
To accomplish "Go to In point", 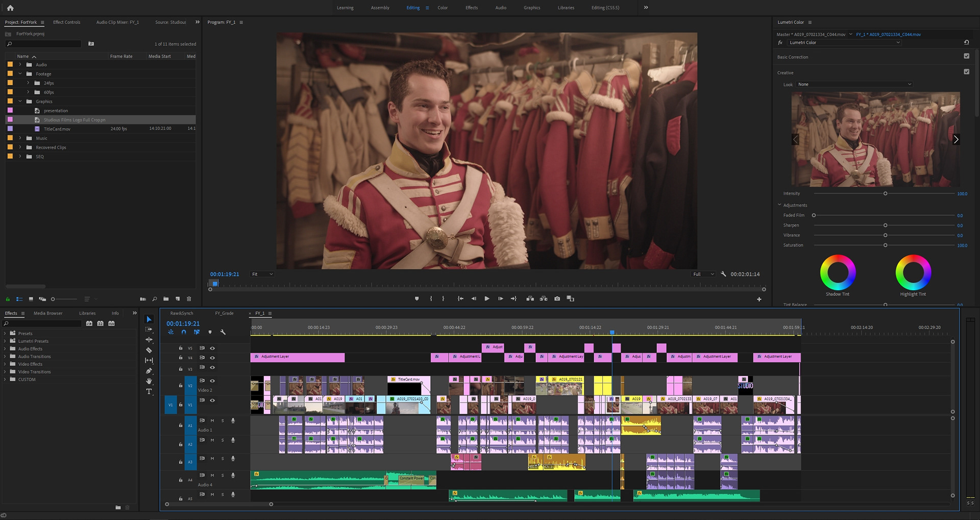I will coord(460,299).
